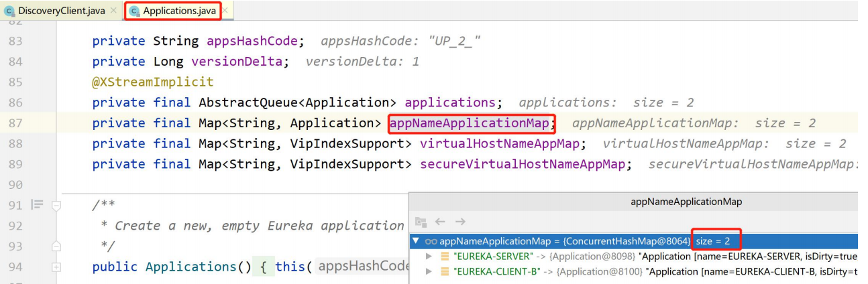Click the inline hint appNameApplicationMap: size = 2
The height and width of the screenshot is (284, 868).
tap(694, 123)
